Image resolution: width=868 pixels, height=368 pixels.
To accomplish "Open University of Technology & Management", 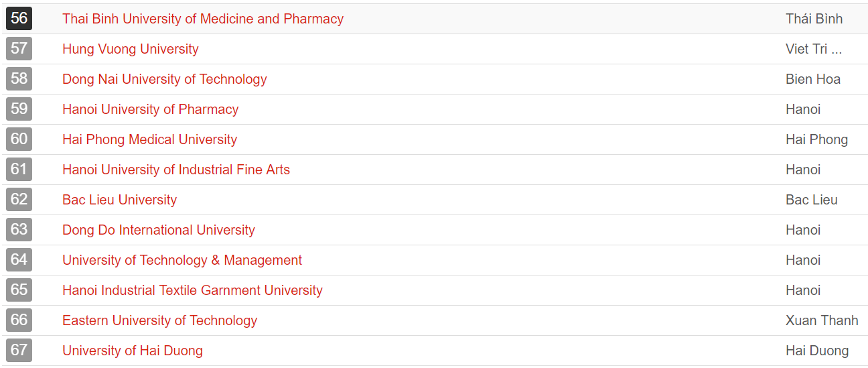I will click(182, 260).
